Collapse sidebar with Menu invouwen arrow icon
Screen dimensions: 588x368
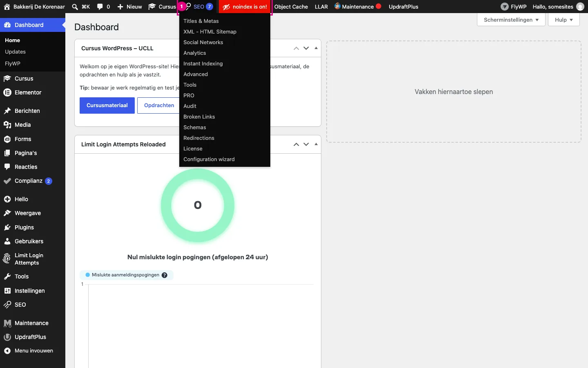(7, 351)
